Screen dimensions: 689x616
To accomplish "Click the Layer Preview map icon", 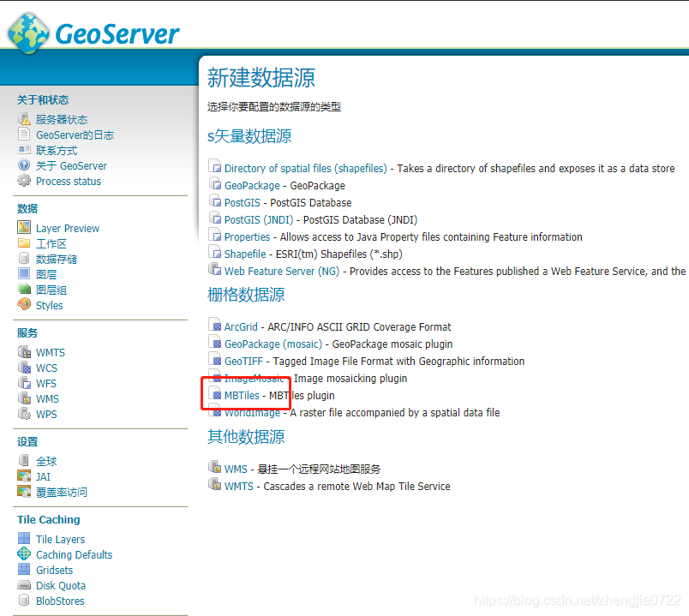I will 24,228.
